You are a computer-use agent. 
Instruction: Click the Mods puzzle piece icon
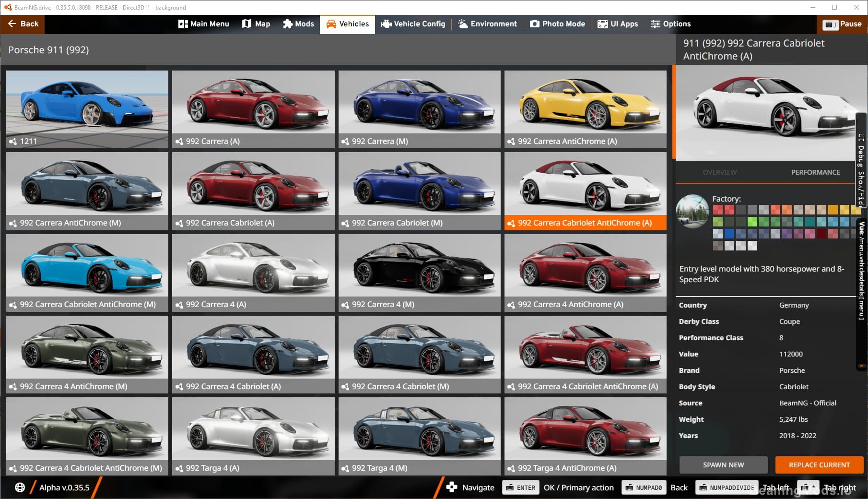click(x=288, y=24)
